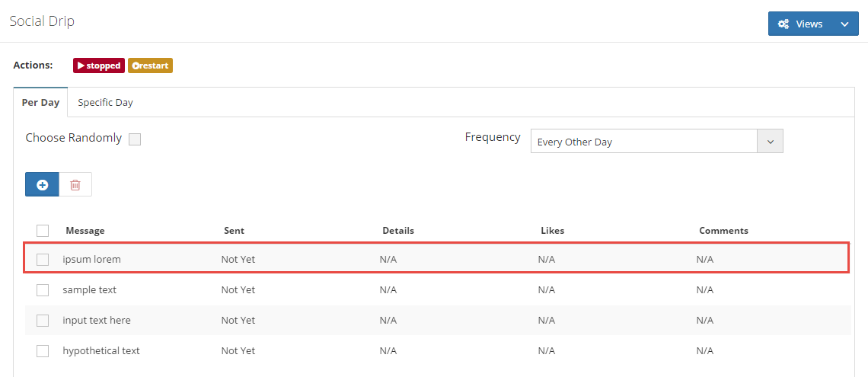
Task: Mark the checkbox for input text here
Action: (43, 320)
